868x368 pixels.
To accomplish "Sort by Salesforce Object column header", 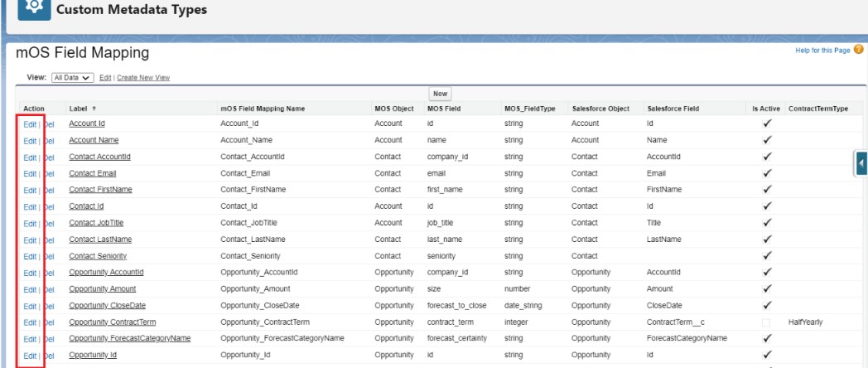I will [600, 109].
